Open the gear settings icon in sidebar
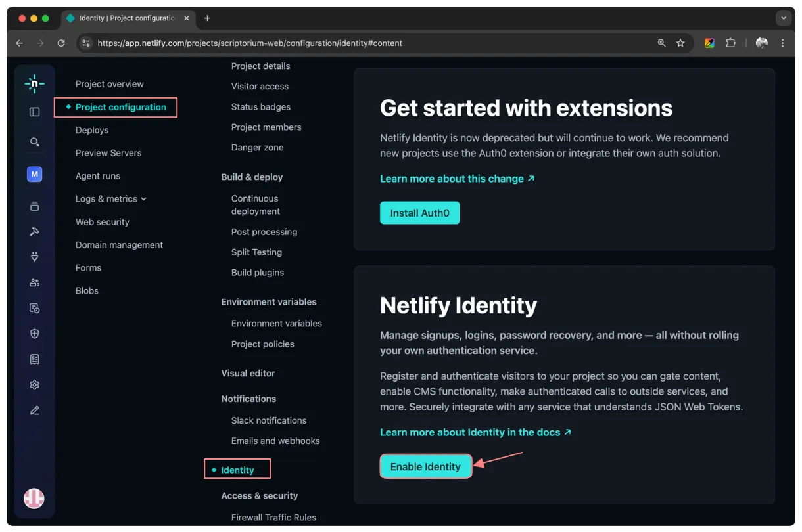Viewport: 802px width, 532px height. (x=35, y=385)
